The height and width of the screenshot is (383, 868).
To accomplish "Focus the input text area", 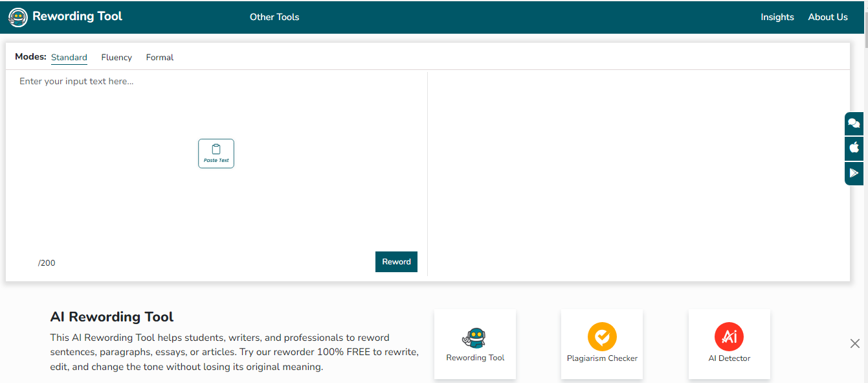I will 217,159.
